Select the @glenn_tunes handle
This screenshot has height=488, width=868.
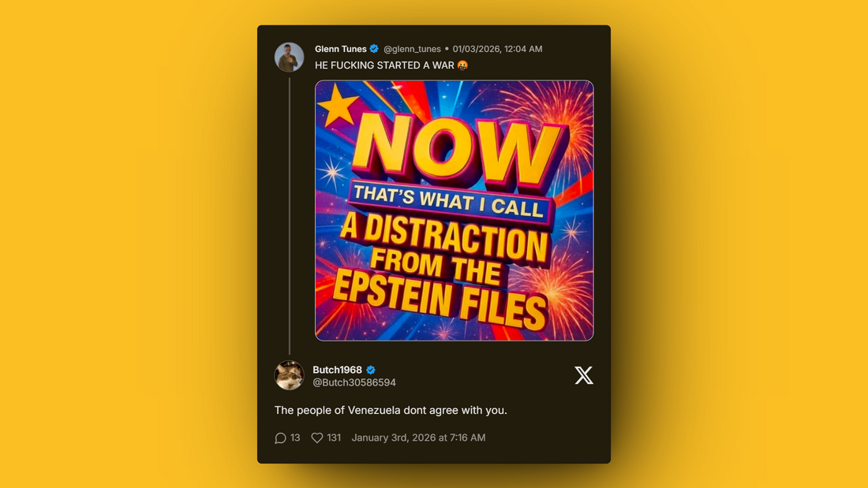point(412,48)
